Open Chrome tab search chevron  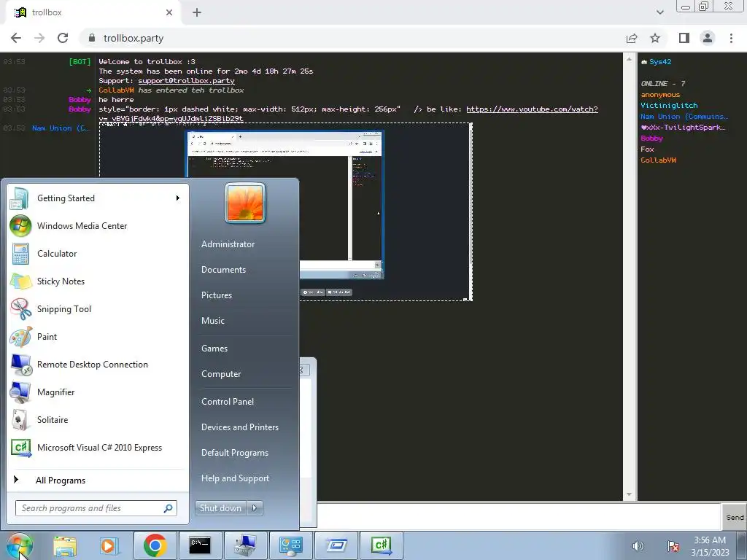coord(659,12)
